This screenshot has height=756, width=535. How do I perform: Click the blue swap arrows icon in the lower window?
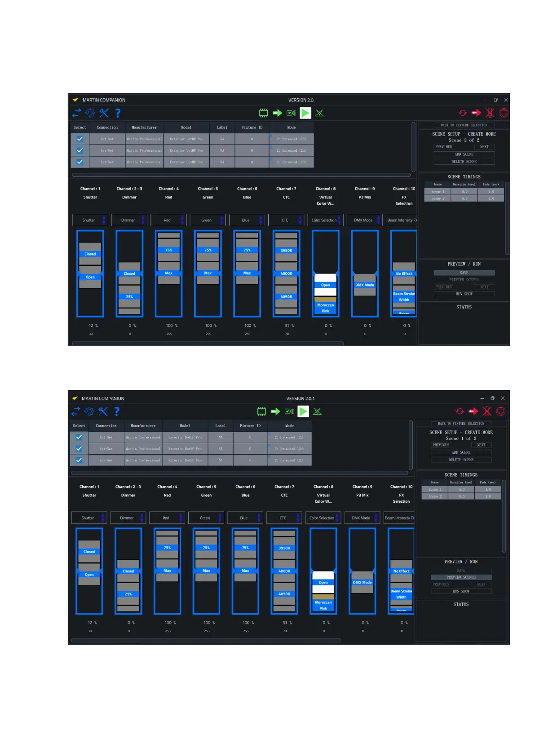coord(75,411)
